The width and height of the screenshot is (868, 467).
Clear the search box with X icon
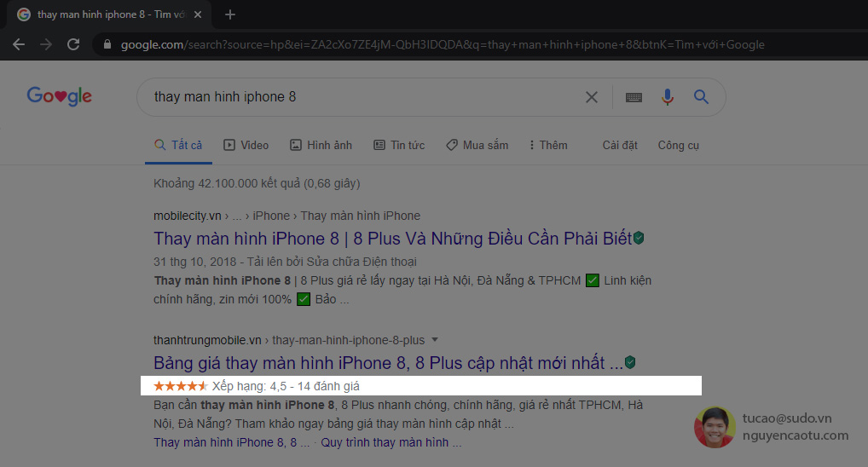(591, 97)
